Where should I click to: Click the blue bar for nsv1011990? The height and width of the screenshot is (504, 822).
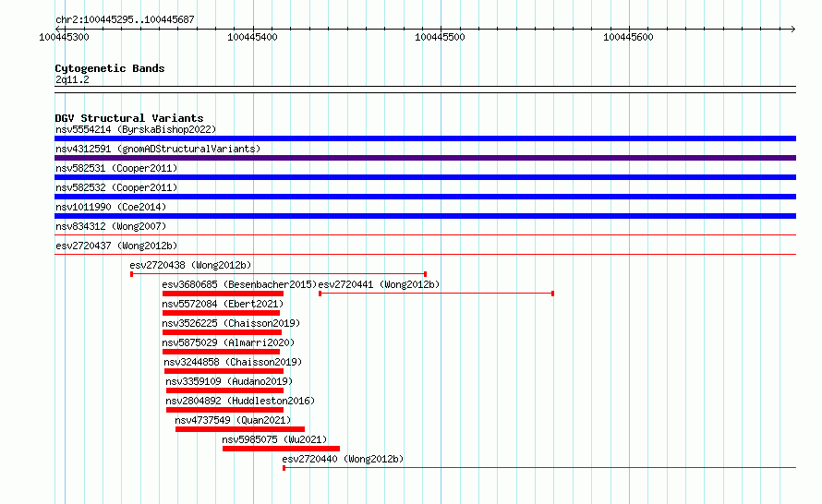click(425, 216)
